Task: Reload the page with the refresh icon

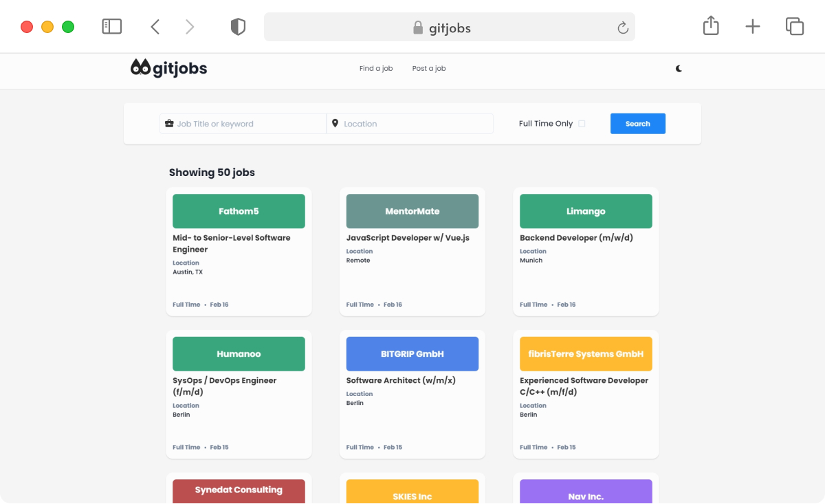Action: [622, 27]
